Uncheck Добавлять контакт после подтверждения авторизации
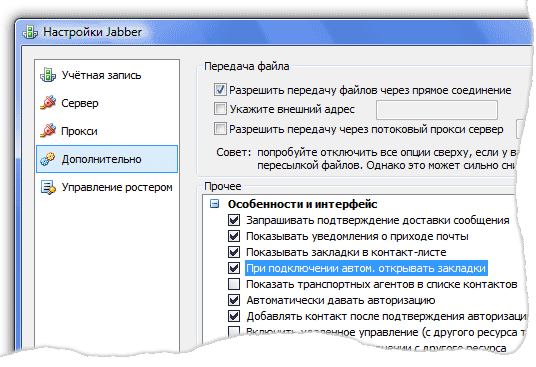 click(x=234, y=316)
